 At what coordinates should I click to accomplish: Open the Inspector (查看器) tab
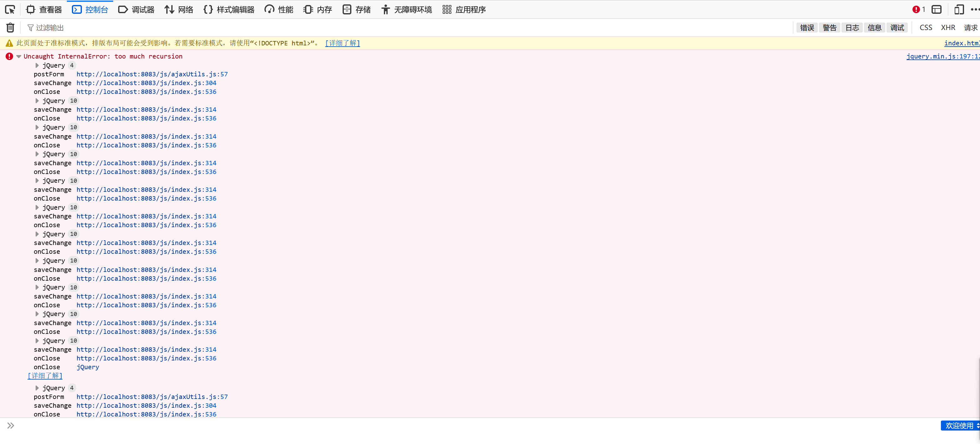pyautogui.click(x=44, y=9)
